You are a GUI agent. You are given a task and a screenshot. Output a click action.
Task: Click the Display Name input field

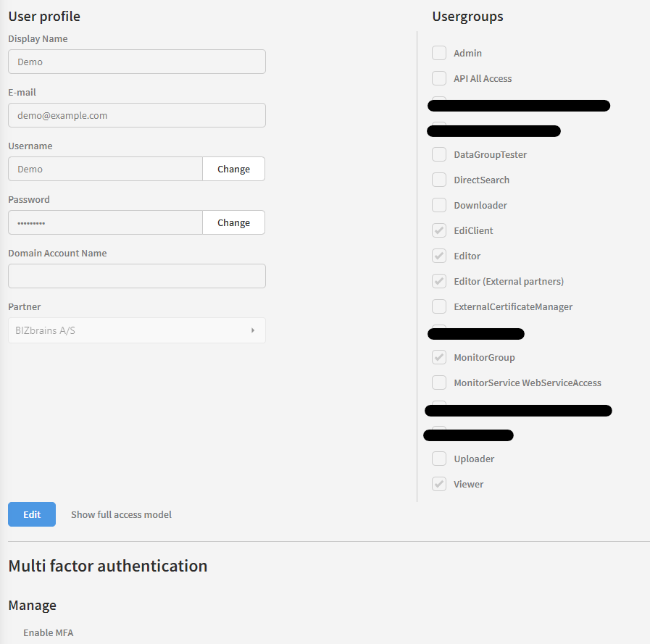point(137,62)
